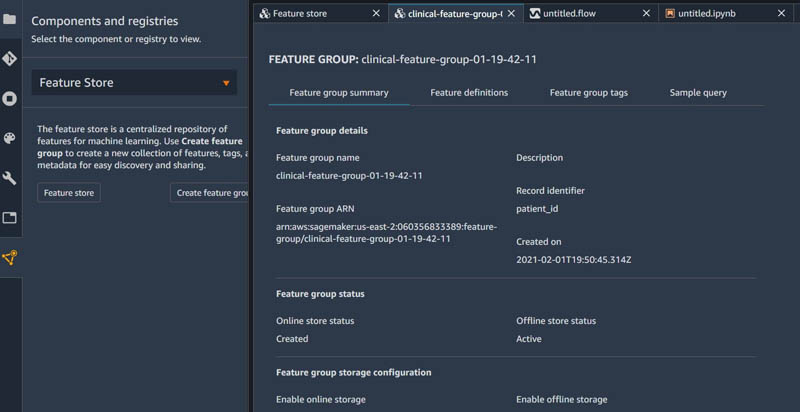The width and height of the screenshot is (800, 412).
Task: Open the wrench settings sidebar icon
Action: point(9,178)
